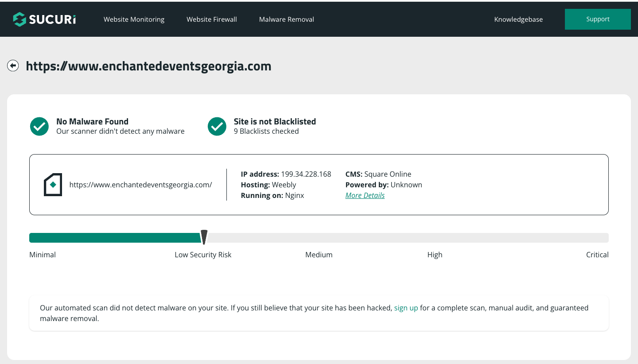Click the Critical risk level label
Screen dimensions: 638x364
click(x=597, y=255)
